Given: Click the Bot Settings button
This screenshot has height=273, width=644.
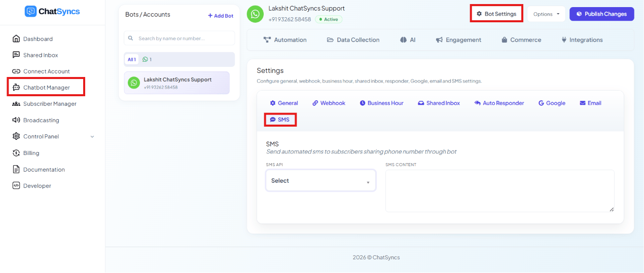Looking at the screenshot, I should tap(496, 14).
